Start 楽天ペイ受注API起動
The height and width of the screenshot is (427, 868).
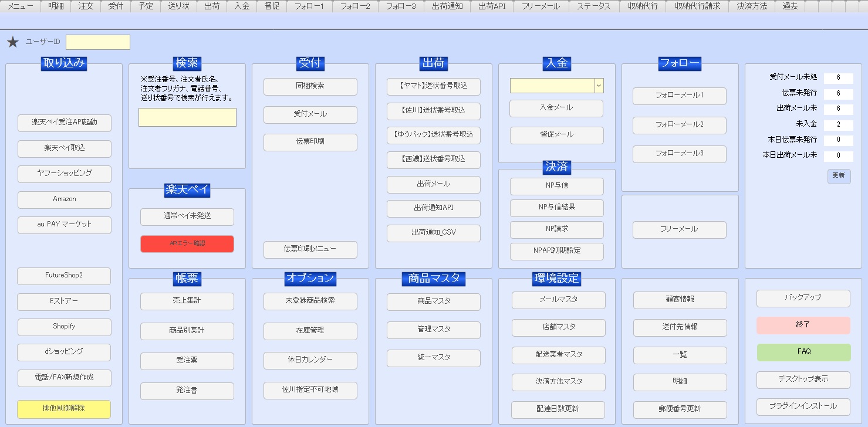pyautogui.click(x=65, y=123)
